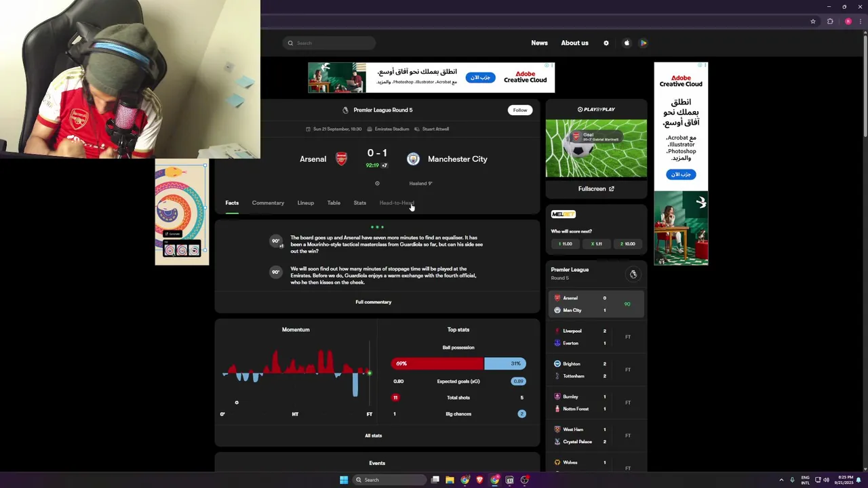This screenshot has height=488, width=868.
Task: Open the Liverpool vs Everton match row
Action: pos(596,337)
